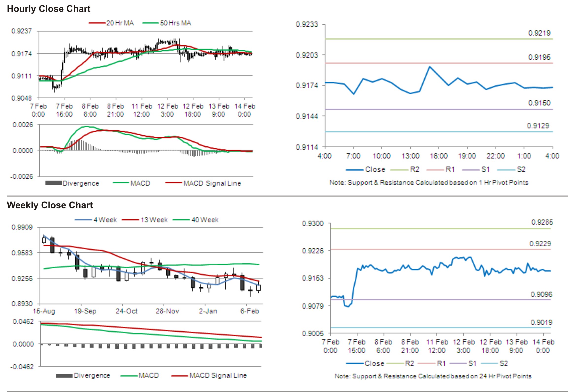Click gray Divergence swatch in hourly chart legend
The width and height of the screenshot is (568, 392).
point(53,183)
